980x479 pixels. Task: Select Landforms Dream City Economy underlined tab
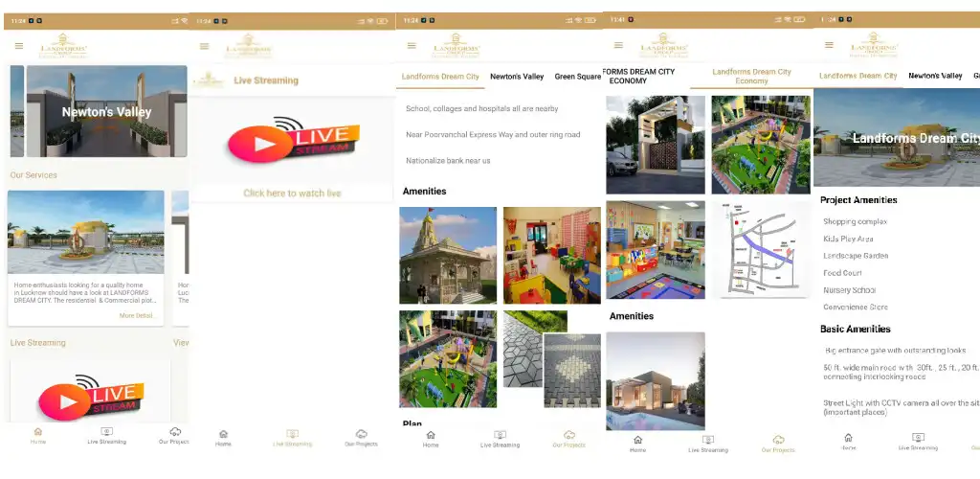tap(751, 77)
